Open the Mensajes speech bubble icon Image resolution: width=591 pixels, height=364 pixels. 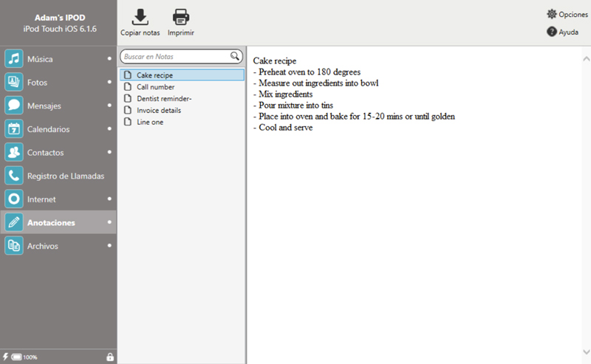tap(14, 106)
